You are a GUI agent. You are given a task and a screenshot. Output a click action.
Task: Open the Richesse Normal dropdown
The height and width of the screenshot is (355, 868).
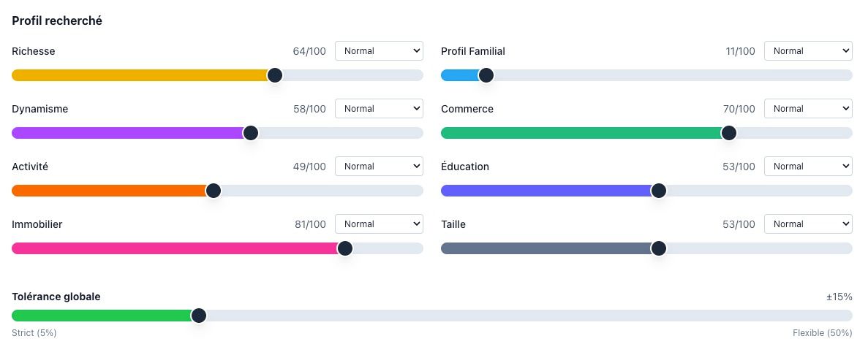[x=379, y=51]
